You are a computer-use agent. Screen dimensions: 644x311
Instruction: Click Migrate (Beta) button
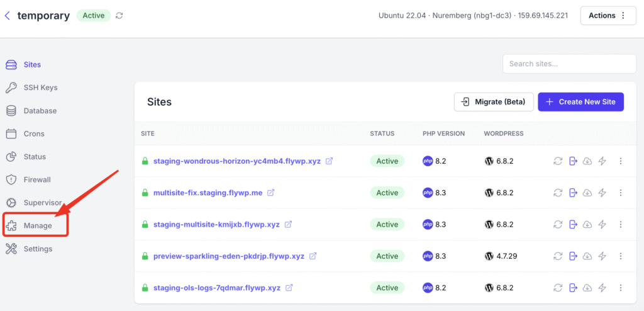click(x=494, y=102)
